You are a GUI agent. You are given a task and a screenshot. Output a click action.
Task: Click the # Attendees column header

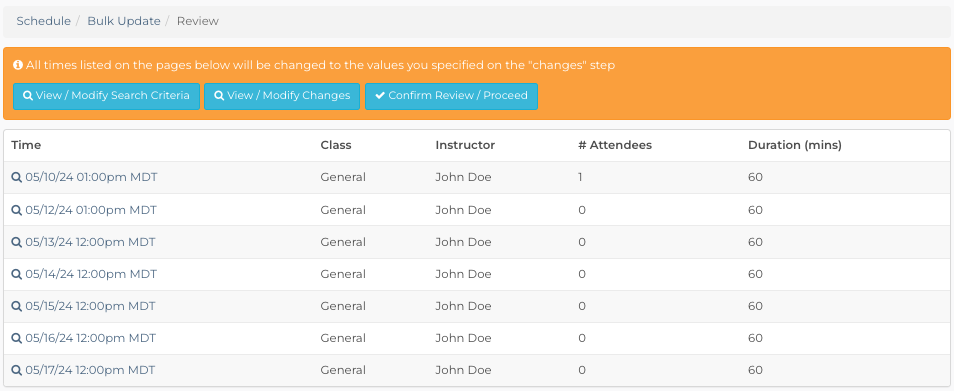coord(615,145)
